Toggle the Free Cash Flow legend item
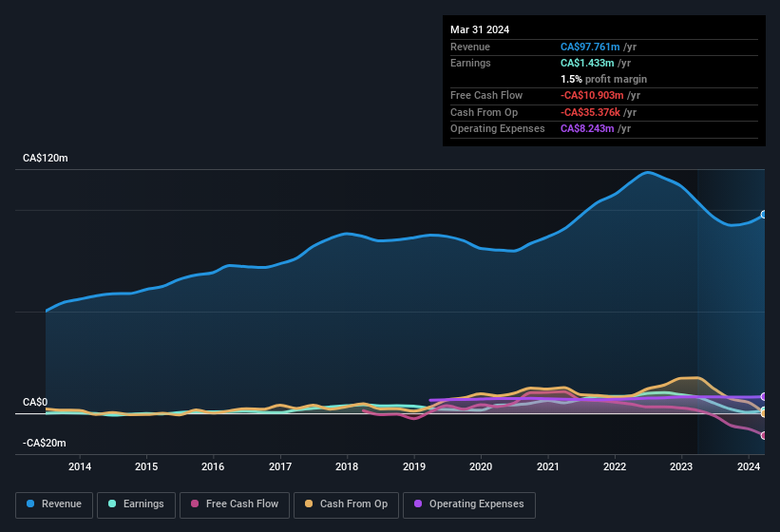The image size is (780, 532). point(235,504)
